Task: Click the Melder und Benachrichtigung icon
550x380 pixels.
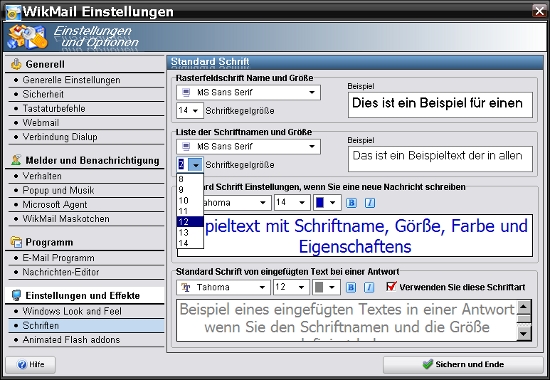Action: [16, 160]
